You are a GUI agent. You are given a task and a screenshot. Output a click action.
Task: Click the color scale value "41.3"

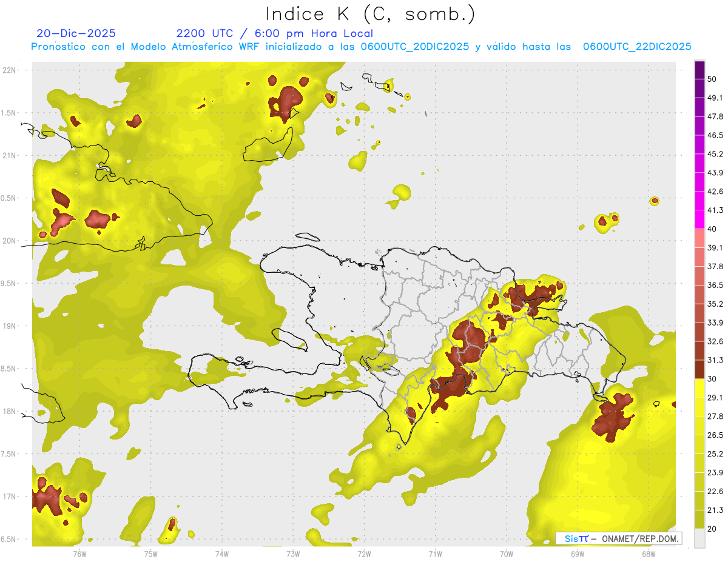click(x=715, y=210)
